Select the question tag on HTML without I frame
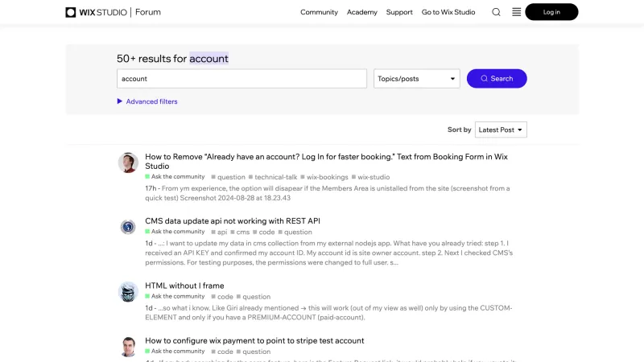The image size is (644, 362). (254, 297)
